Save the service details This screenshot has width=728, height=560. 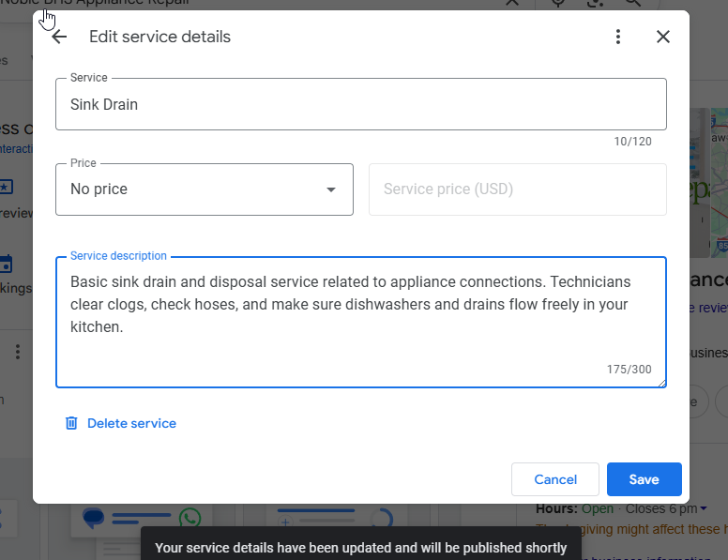pos(644,479)
